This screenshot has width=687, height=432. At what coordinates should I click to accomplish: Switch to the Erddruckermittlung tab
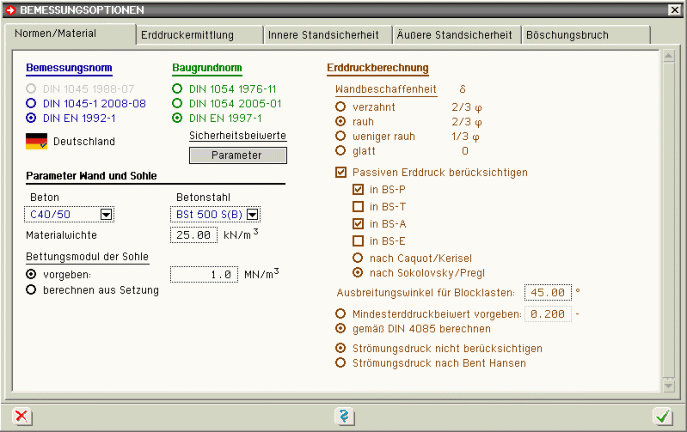point(200,35)
